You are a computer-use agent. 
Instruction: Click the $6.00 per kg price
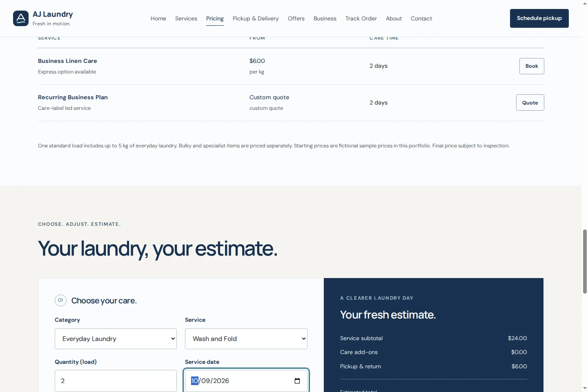pyautogui.click(x=257, y=61)
